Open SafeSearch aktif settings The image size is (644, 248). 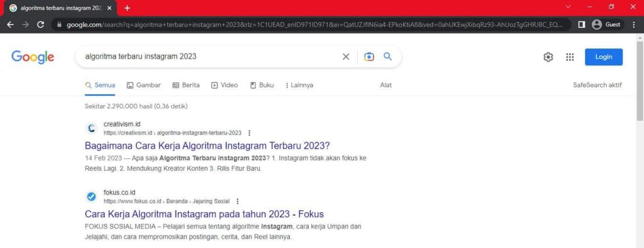[597, 85]
